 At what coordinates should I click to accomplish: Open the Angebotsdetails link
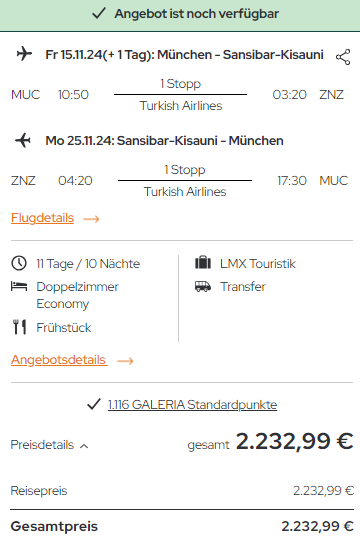59,360
